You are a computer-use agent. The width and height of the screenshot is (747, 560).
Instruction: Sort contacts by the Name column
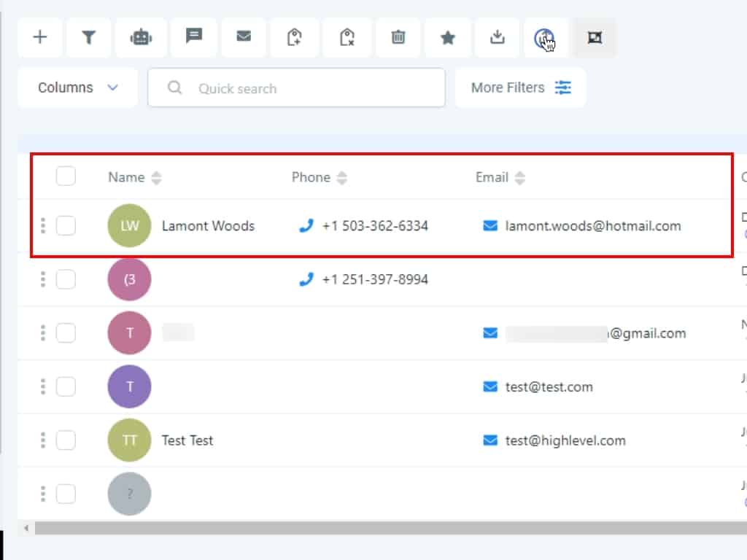156,177
